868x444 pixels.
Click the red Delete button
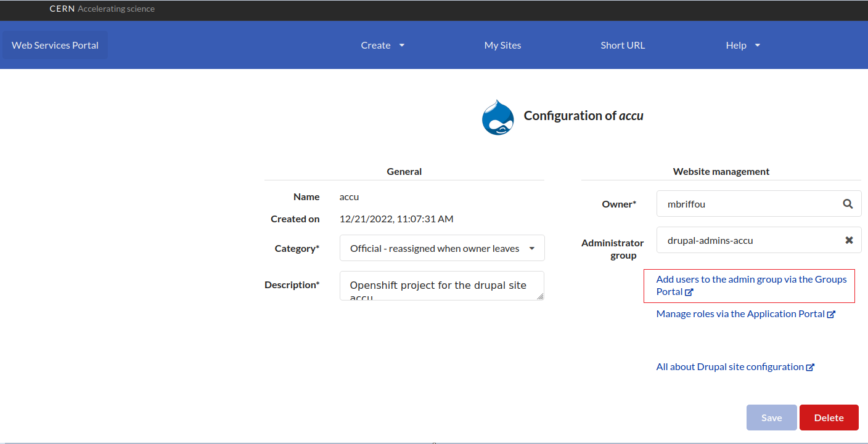pos(829,418)
